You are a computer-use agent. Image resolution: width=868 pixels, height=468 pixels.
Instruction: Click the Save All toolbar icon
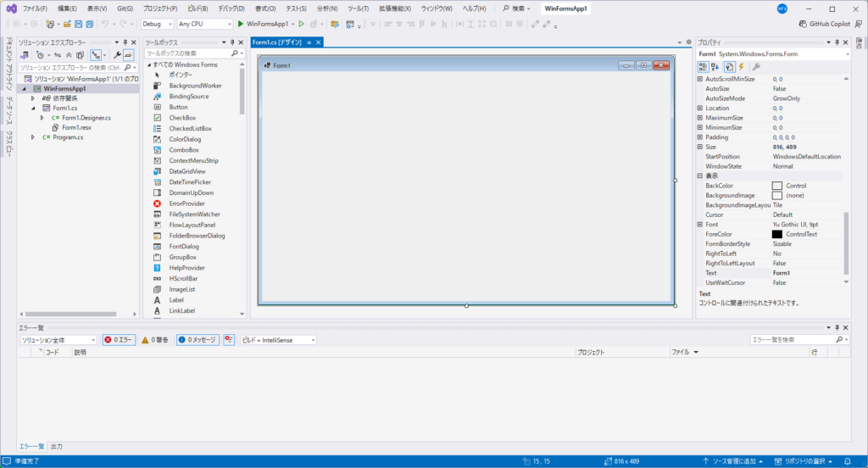89,24
